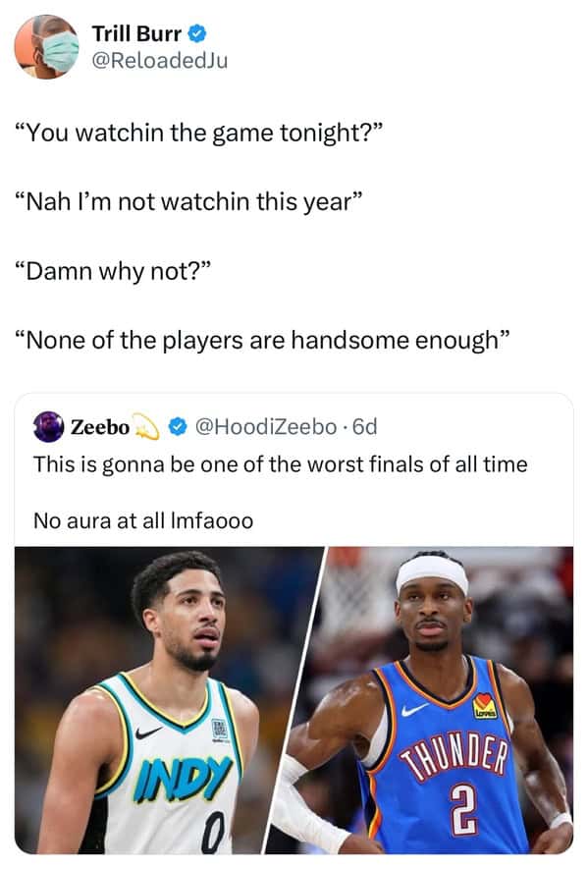Open Trill Burr's masked profile avatar
588x869 pixels.
(47, 46)
